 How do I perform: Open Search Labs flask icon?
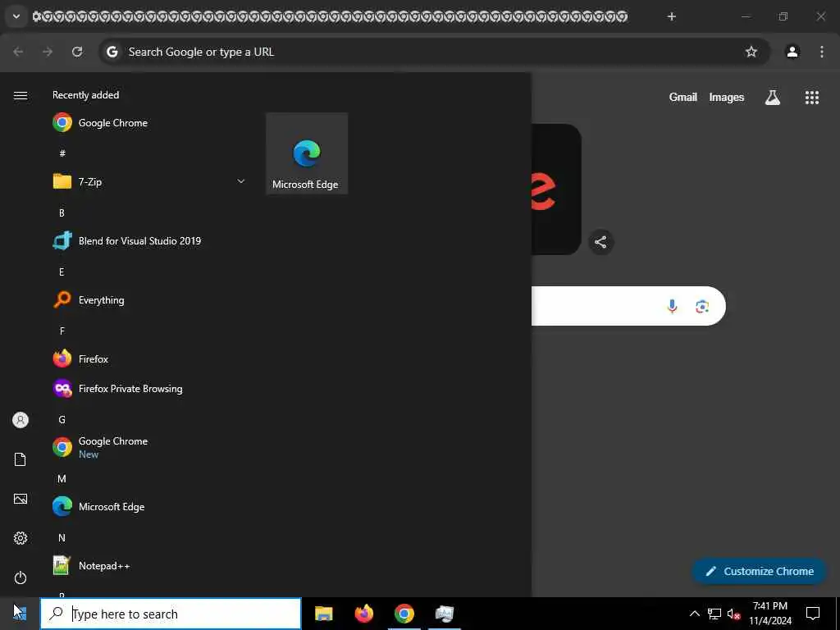click(773, 97)
